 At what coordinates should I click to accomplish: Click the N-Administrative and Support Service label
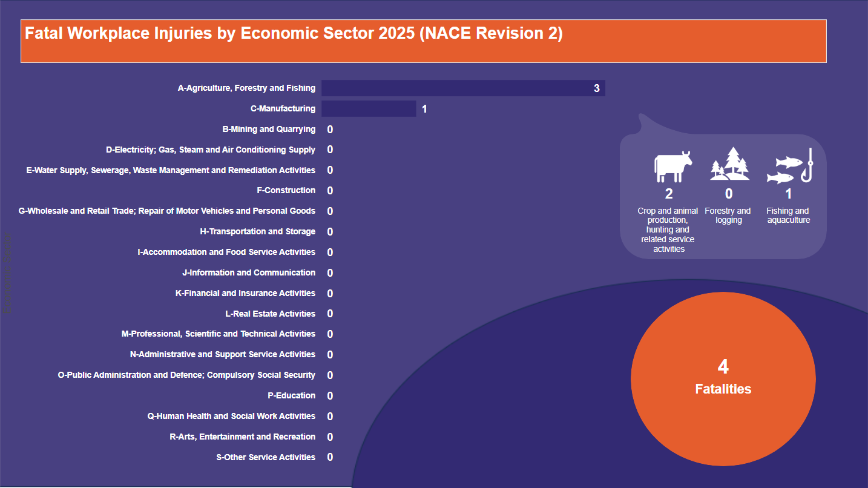(223, 354)
